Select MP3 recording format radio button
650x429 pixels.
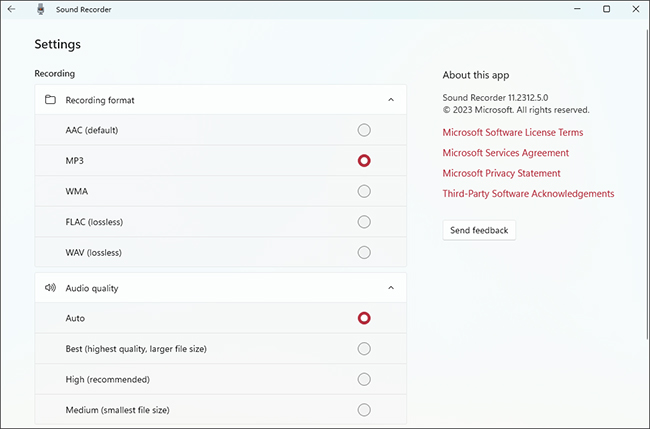click(364, 161)
